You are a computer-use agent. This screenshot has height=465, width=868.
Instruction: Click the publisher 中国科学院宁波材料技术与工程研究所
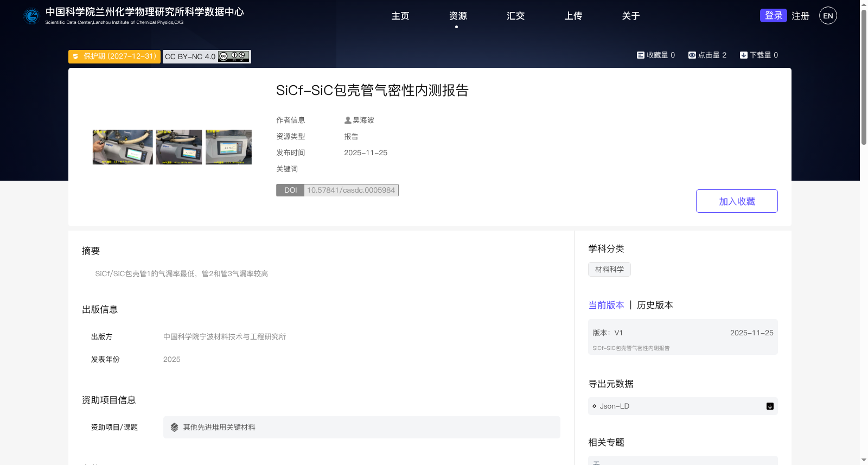[x=225, y=337]
